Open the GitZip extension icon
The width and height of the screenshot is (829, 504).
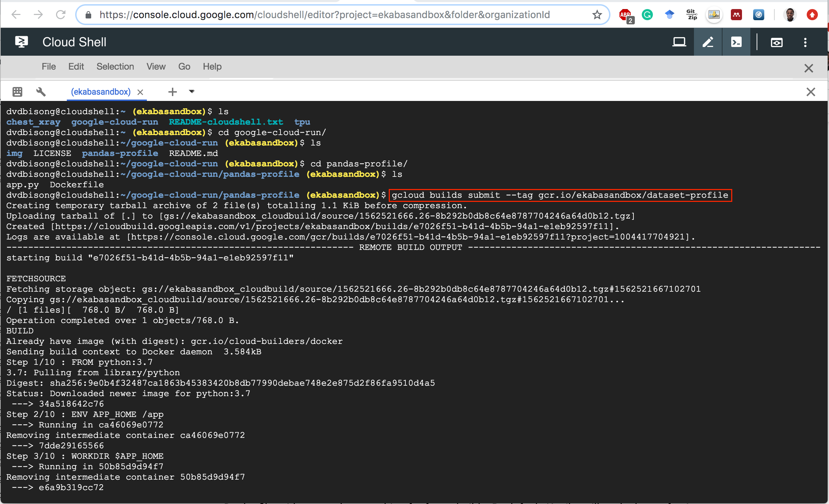point(691,15)
